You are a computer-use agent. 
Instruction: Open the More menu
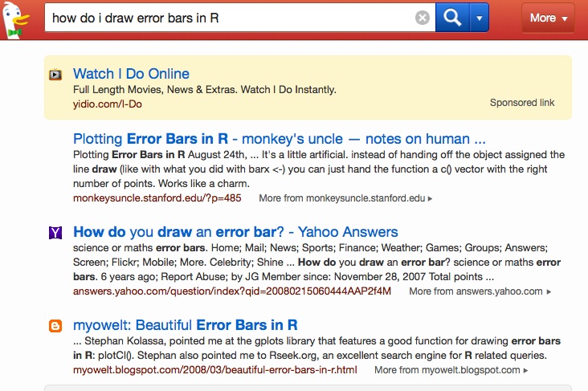click(x=549, y=18)
